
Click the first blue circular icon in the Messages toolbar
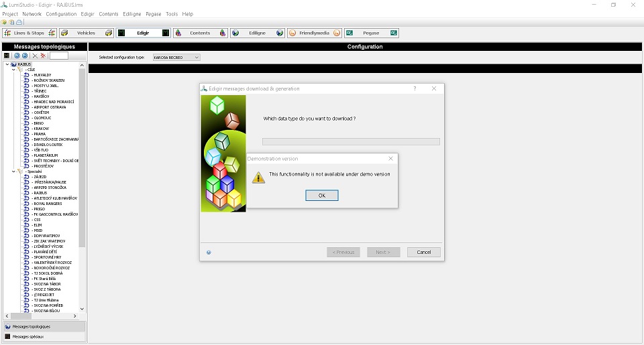(17, 56)
